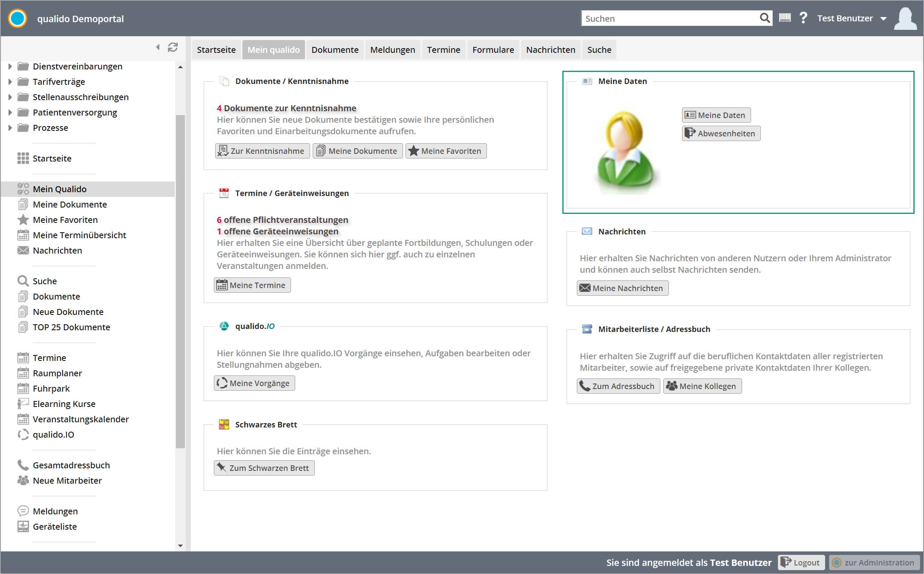Switch to the Dokumente tab
Viewport: 924px width, 574px height.
pos(335,49)
